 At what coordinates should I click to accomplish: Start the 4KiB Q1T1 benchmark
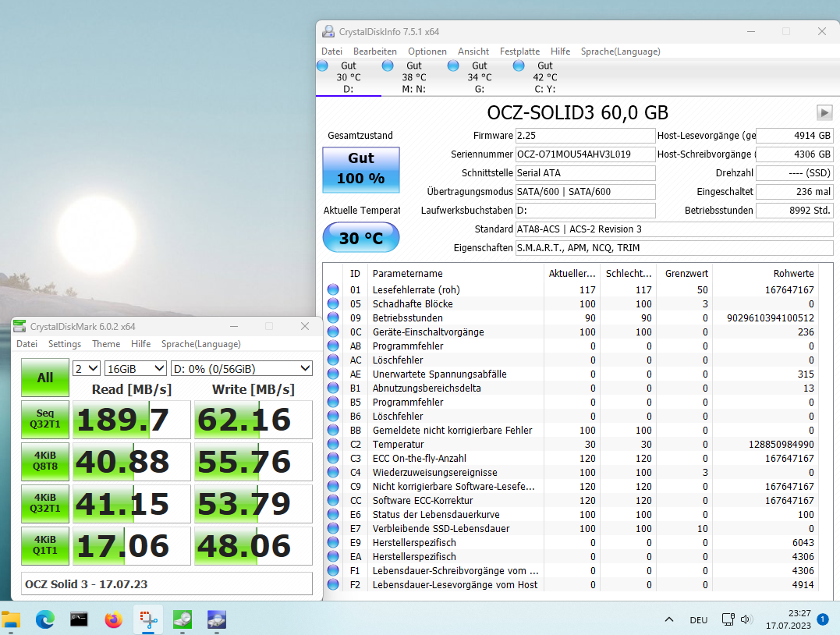45,546
